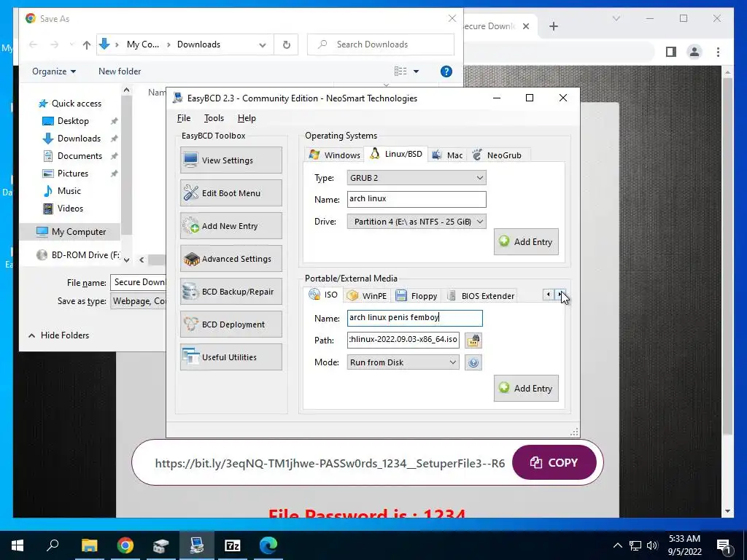747x560 pixels.
Task: Open Add New Entry section
Action: point(231,226)
